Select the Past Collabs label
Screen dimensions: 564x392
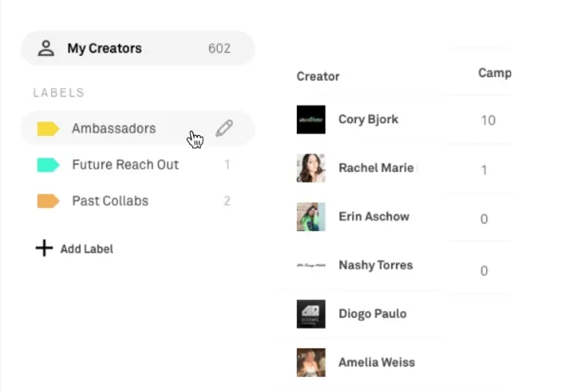point(137,201)
